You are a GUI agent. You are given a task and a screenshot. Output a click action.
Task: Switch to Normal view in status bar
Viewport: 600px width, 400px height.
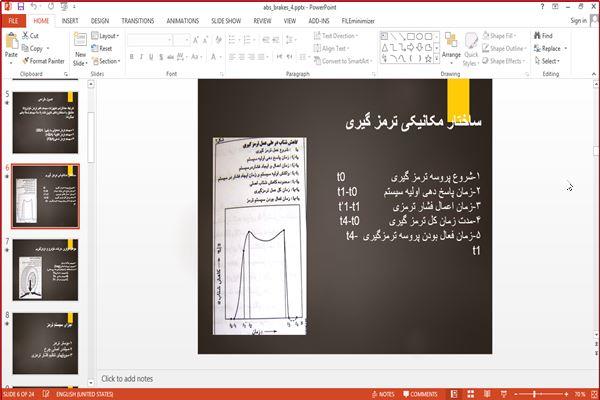click(454, 394)
